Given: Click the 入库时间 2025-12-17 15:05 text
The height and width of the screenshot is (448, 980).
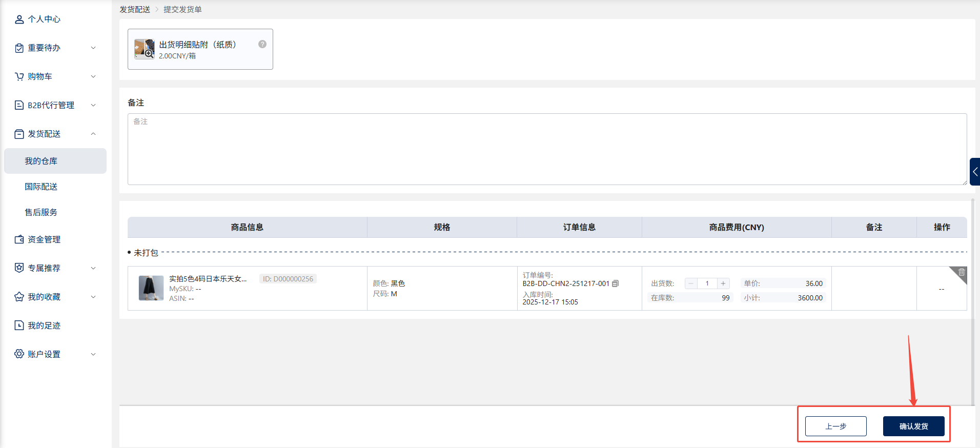Looking at the screenshot, I should tap(550, 302).
